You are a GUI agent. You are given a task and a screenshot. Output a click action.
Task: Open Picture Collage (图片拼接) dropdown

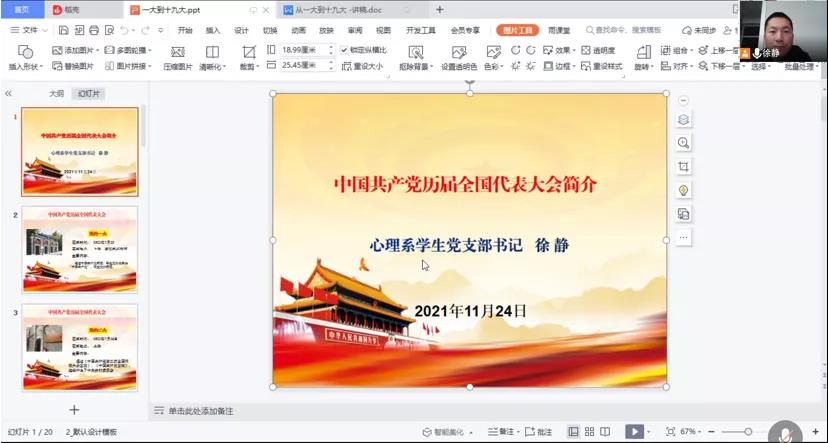click(128, 66)
